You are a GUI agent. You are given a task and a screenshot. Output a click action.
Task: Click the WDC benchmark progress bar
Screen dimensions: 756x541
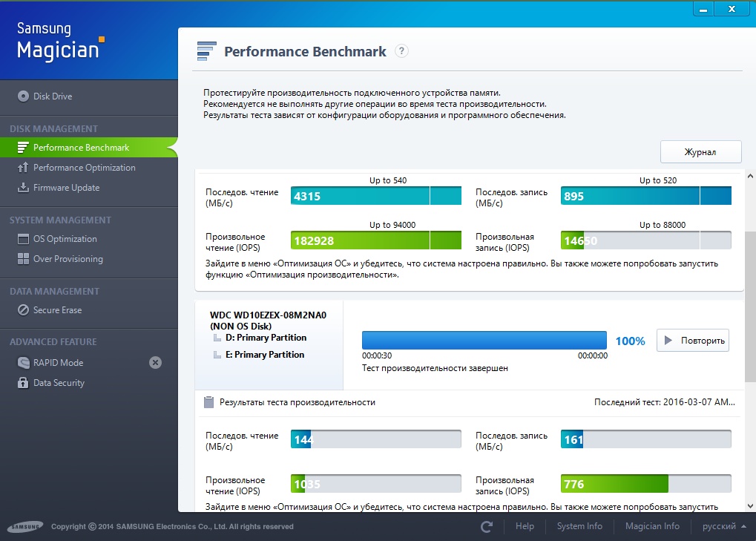[x=484, y=341]
